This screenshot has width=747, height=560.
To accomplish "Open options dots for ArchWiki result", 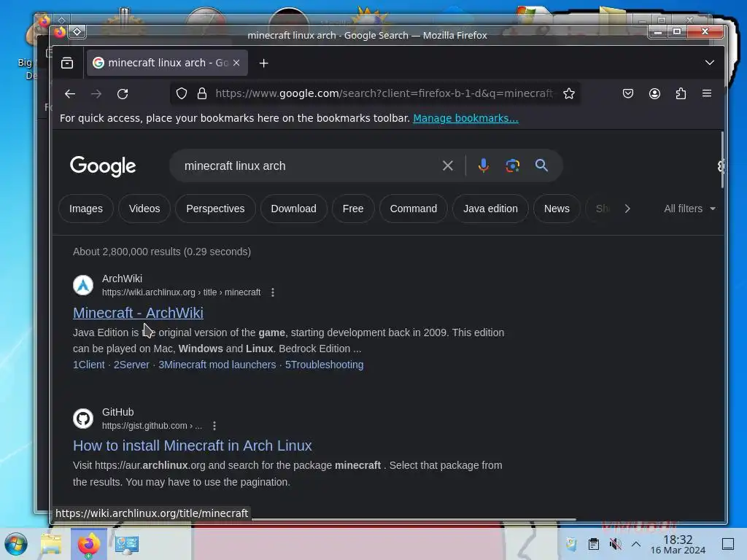I will pyautogui.click(x=273, y=292).
